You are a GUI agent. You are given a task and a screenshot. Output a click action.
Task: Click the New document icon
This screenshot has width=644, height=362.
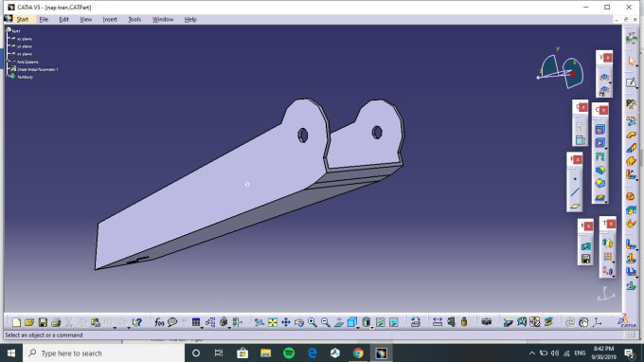16,322
